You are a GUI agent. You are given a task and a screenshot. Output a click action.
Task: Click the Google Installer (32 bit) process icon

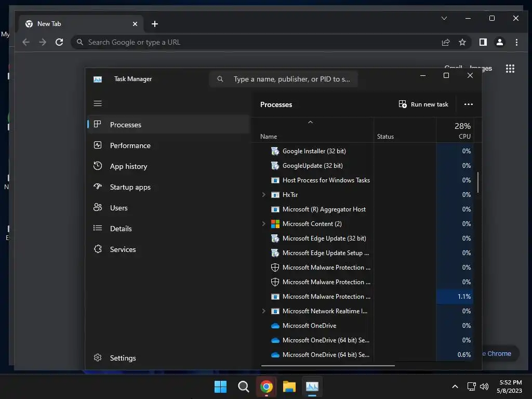point(275,151)
